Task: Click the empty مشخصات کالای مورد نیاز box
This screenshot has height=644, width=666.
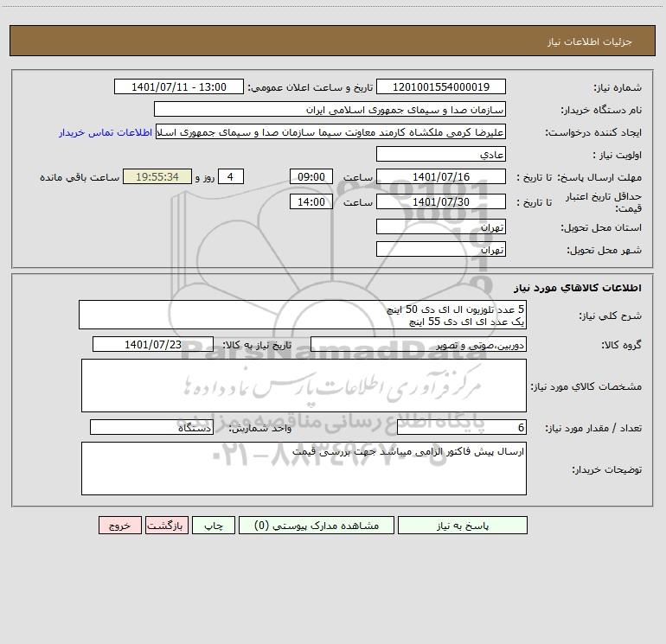Action: pyautogui.click(x=304, y=386)
